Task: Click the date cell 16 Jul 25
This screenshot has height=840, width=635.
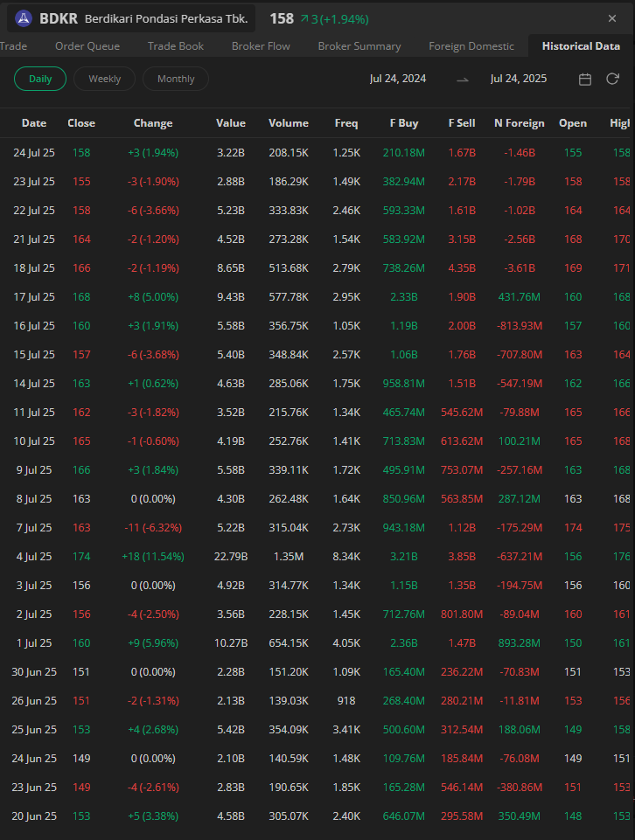Action: point(34,326)
